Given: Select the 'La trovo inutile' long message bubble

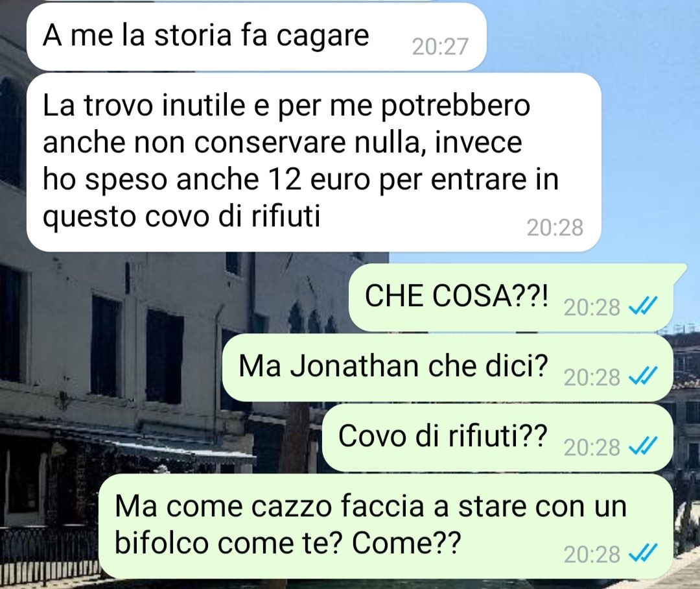Looking at the screenshot, I should [x=314, y=162].
